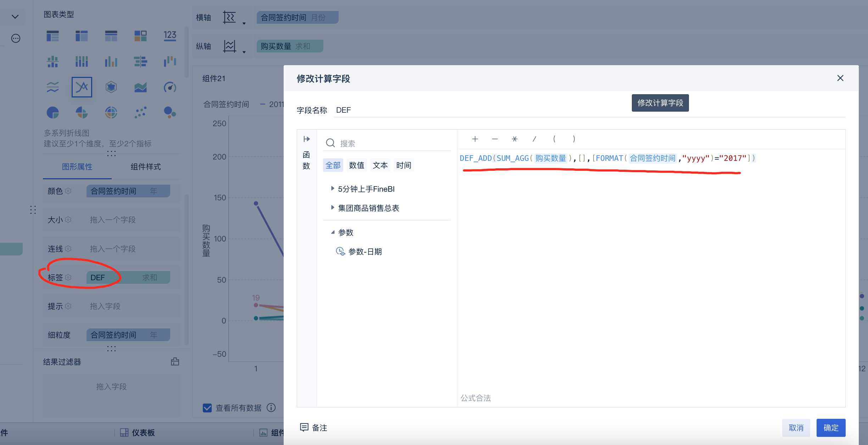Select the color block treemap chart icon
The width and height of the screenshot is (868, 445).
click(x=140, y=36)
